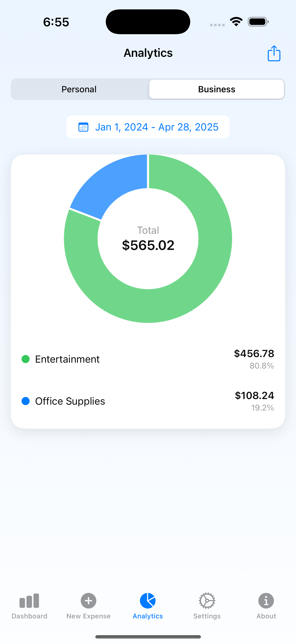Tap the blue Office Supplies legend dot
Viewport: 296px width, 644px height.
click(x=26, y=401)
